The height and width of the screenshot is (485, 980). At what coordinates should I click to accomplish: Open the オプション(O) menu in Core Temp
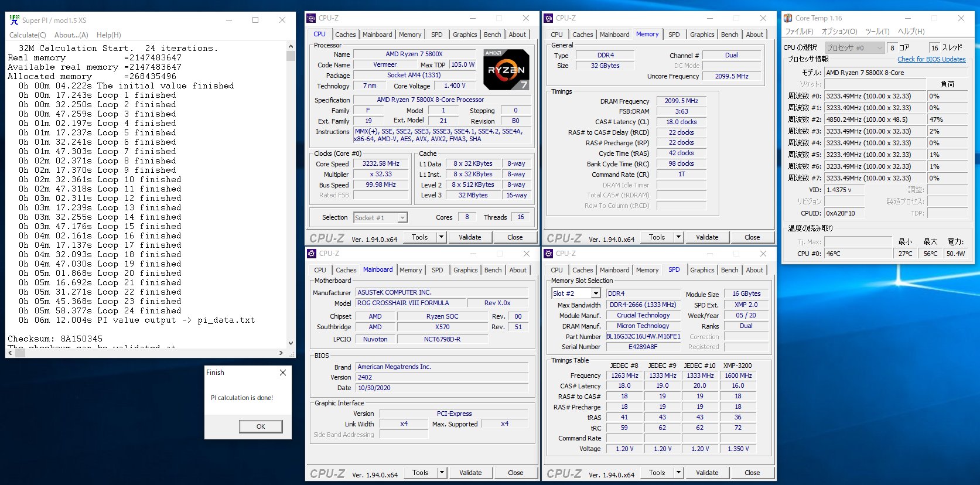839,32
